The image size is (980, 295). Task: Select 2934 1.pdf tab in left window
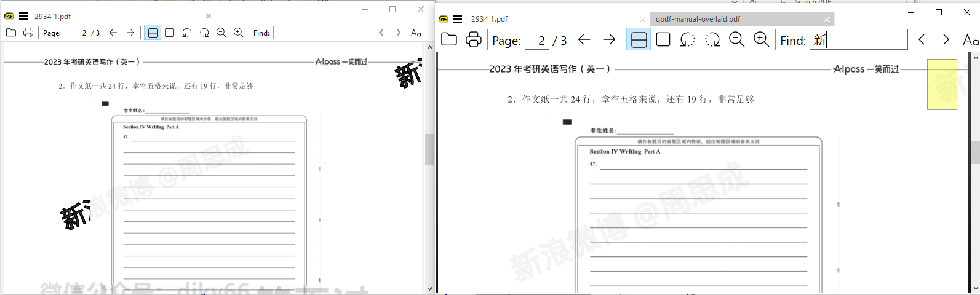click(x=54, y=17)
